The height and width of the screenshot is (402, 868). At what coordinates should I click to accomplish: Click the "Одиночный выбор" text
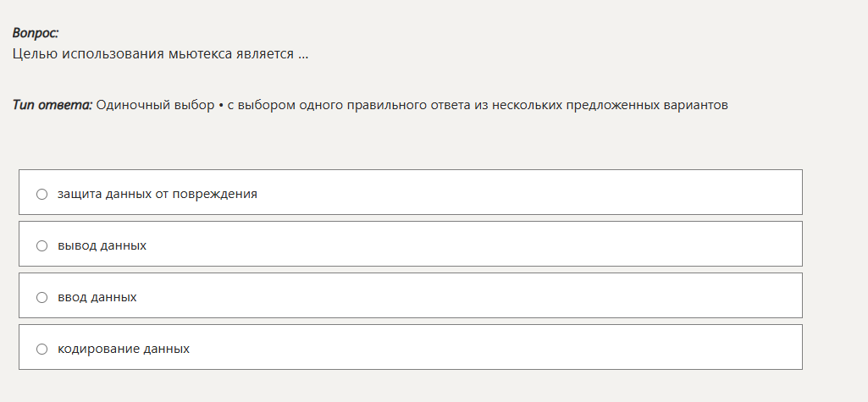pos(156,105)
